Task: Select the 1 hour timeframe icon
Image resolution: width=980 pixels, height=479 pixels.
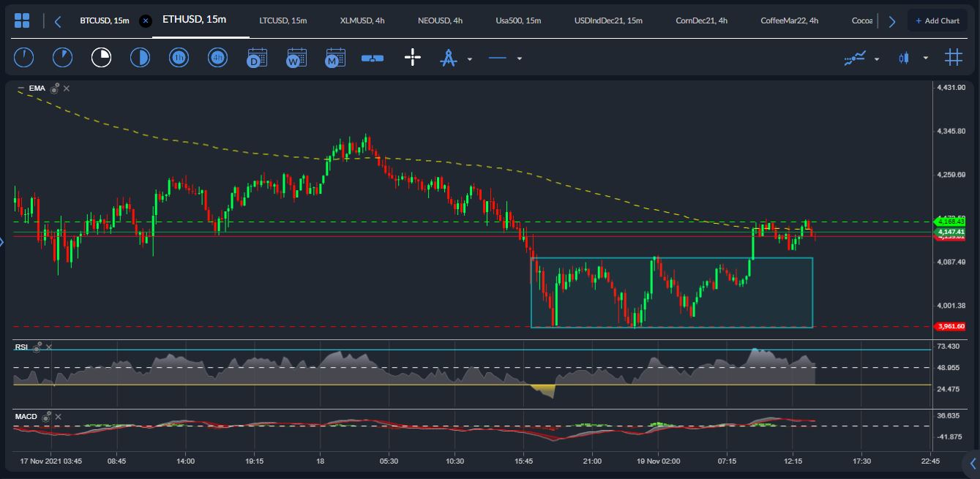Action: [179, 58]
